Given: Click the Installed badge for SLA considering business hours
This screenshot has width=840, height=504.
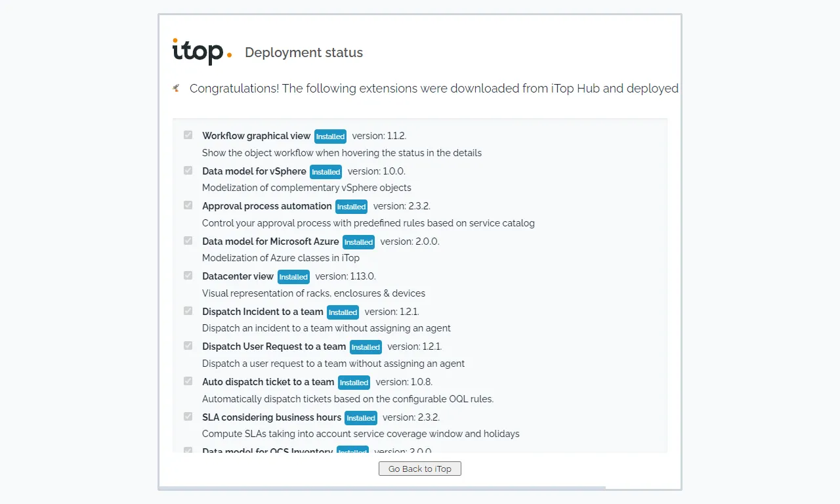Looking at the screenshot, I should [x=361, y=418].
